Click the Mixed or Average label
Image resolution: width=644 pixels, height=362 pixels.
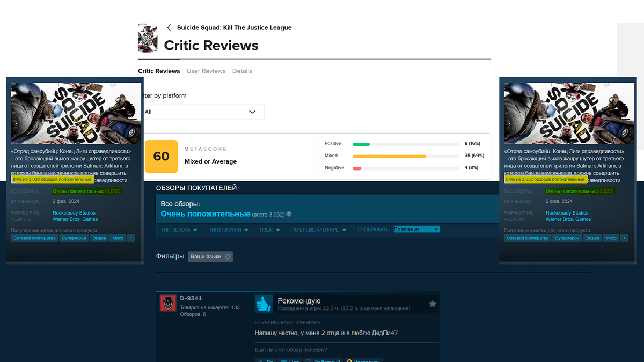210,161
